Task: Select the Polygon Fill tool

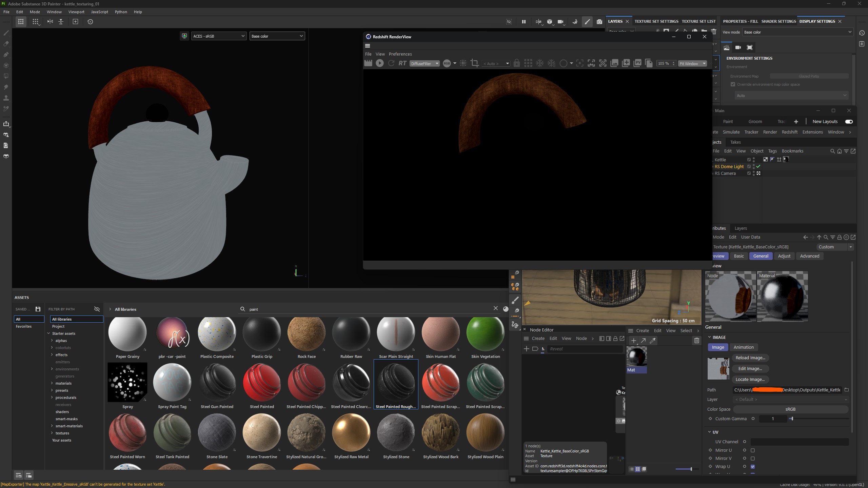Action: click(x=6, y=76)
